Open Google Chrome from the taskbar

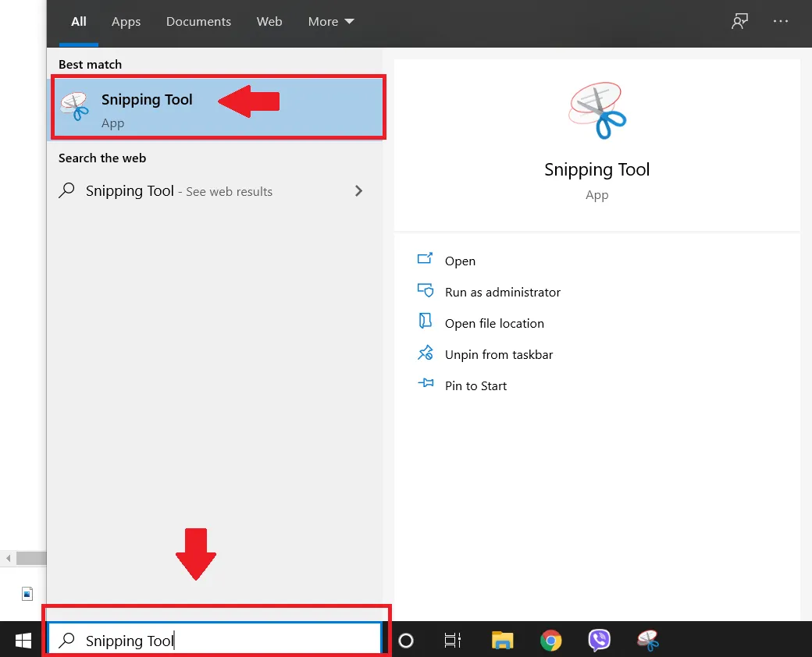550,640
